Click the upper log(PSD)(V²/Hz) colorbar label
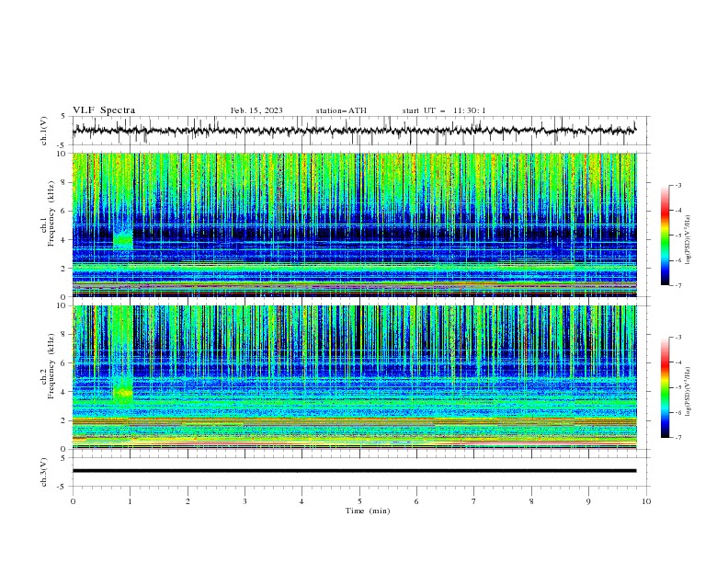Viewport: 728px width, 563px height. [688, 240]
